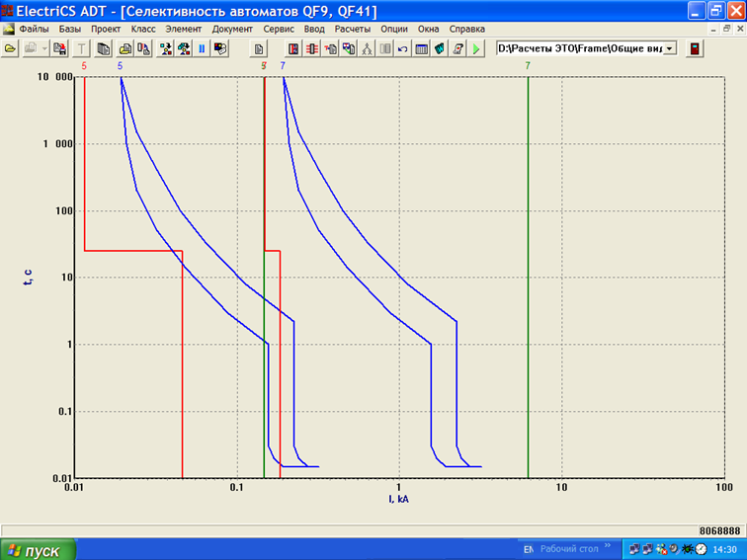This screenshot has height=560, width=747.
Task: Click the second scheme elements arrow icon
Action: 184,48
